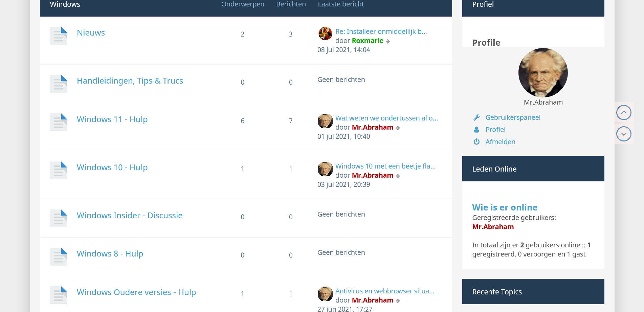Open the Wie is er online heading link

(505, 207)
